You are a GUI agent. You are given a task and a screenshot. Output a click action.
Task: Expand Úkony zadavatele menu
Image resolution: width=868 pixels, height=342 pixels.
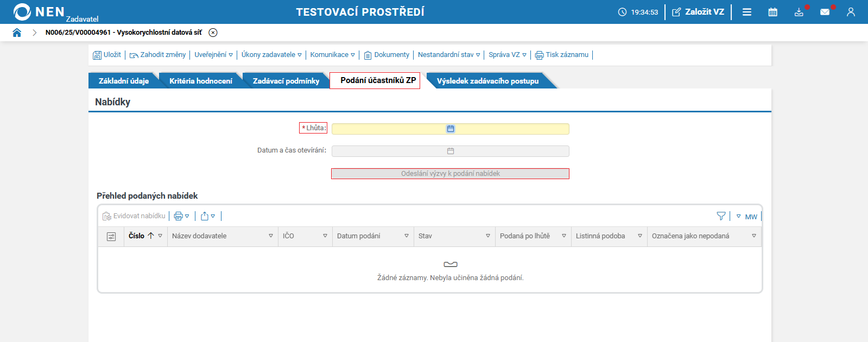point(271,55)
